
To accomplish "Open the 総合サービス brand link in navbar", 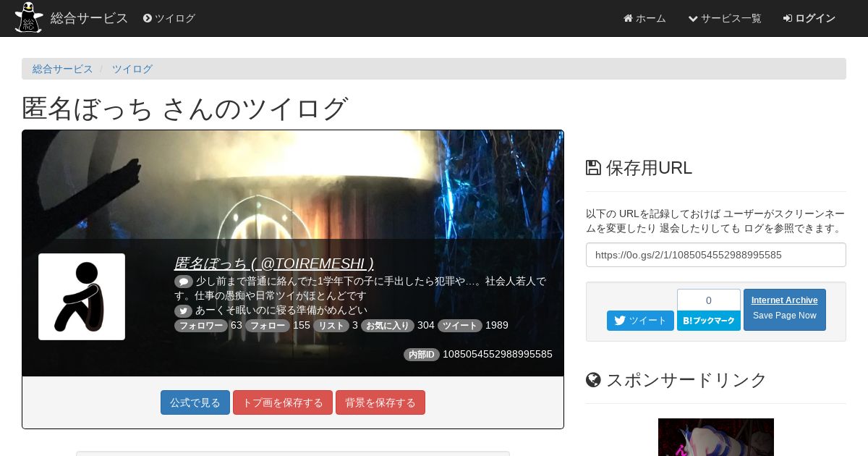I will (89, 18).
